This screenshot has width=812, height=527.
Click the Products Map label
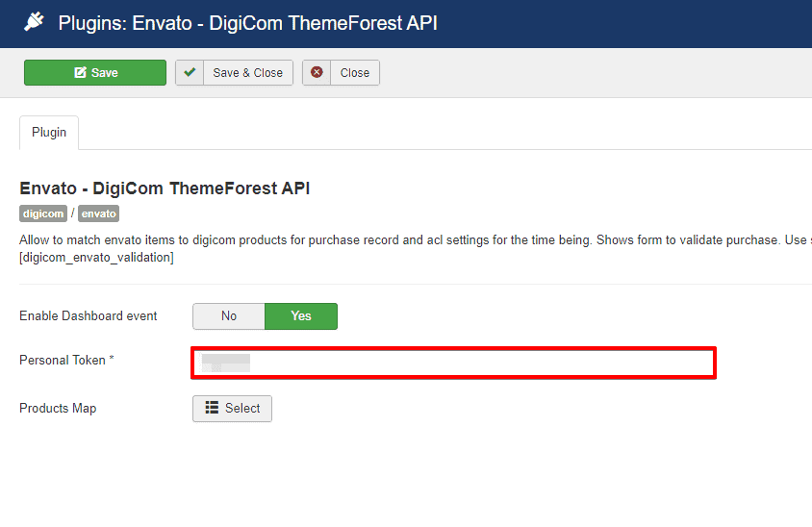(58, 409)
